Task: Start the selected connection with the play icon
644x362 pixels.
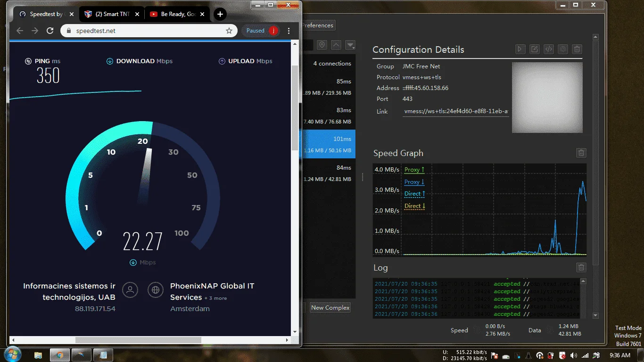Action: (x=520, y=49)
